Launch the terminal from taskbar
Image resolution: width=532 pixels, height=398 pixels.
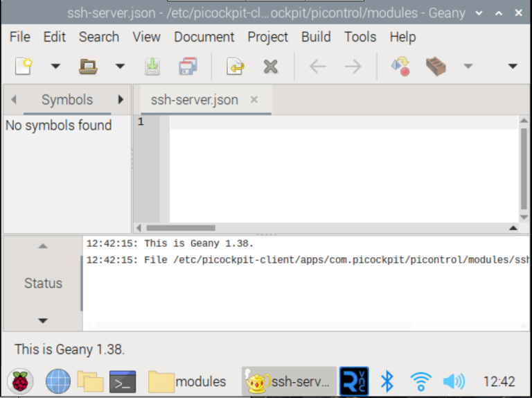[123, 381]
